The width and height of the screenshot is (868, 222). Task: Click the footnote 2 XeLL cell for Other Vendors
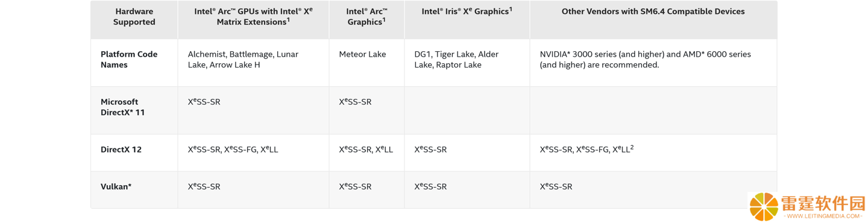click(587, 149)
